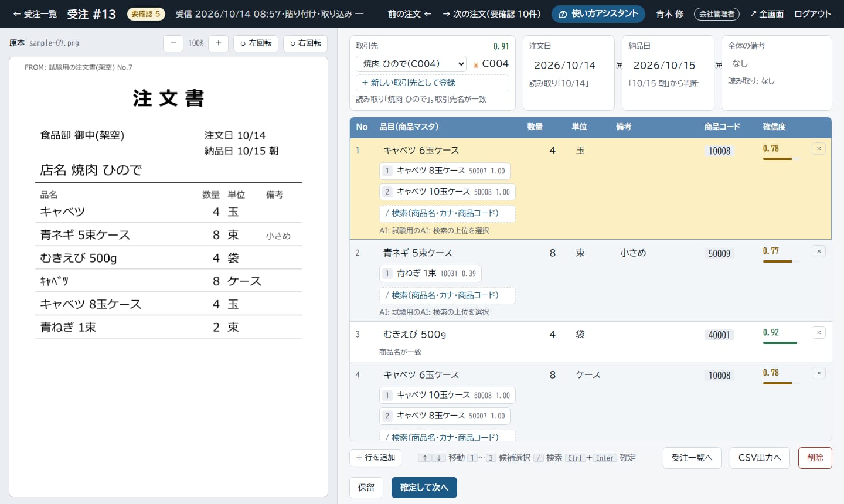Viewport: 844px width, 504px height.
Task: Remove row 2 青ネギ 5束ケース with its × button
Action: coord(819,251)
